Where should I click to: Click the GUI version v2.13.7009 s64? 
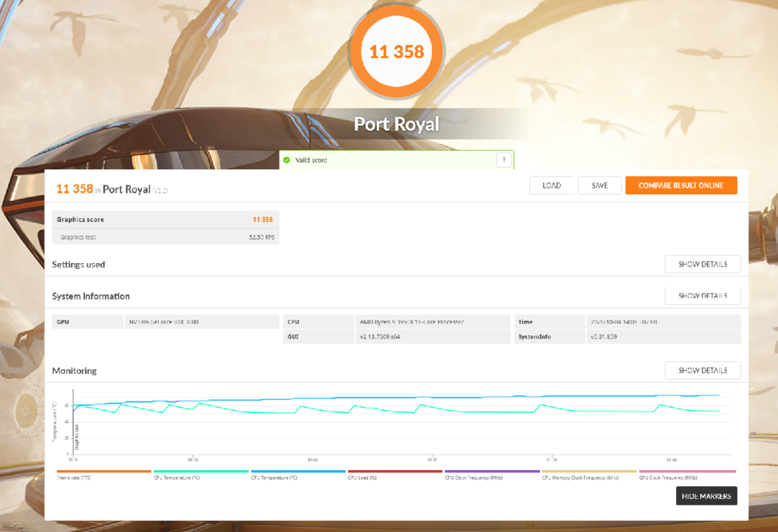click(380, 337)
